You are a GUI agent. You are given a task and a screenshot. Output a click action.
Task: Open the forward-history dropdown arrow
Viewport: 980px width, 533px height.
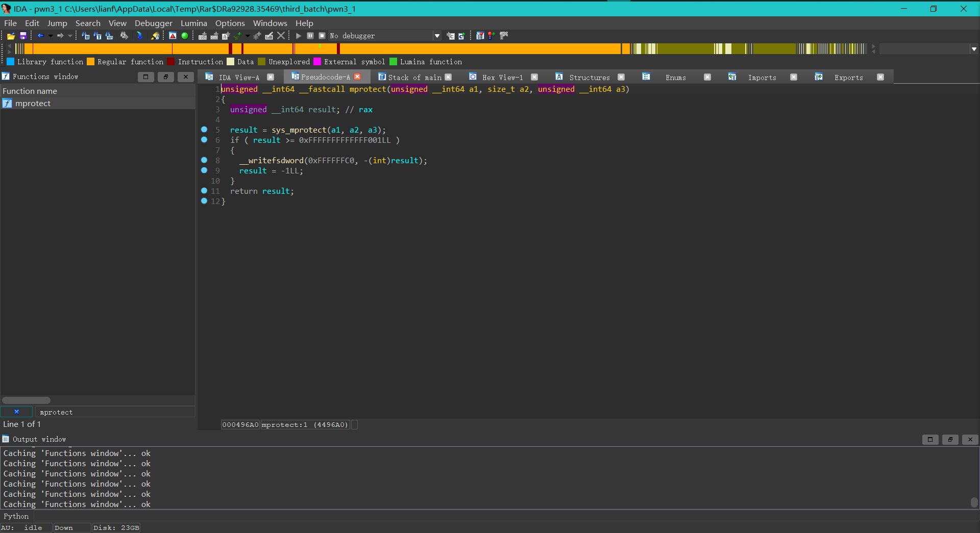coord(70,36)
